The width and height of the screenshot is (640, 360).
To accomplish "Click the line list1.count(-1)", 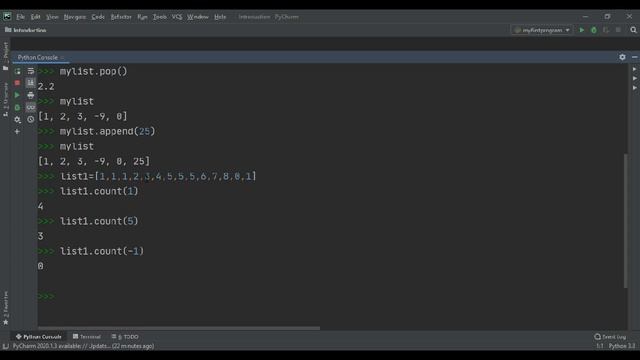I will (102, 251).
